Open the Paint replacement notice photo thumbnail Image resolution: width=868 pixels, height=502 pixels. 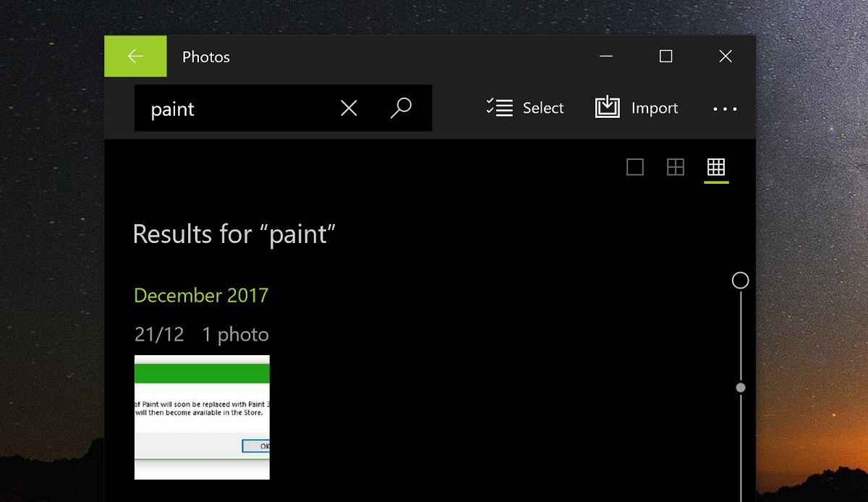pyautogui.click(x=202, y=417)
